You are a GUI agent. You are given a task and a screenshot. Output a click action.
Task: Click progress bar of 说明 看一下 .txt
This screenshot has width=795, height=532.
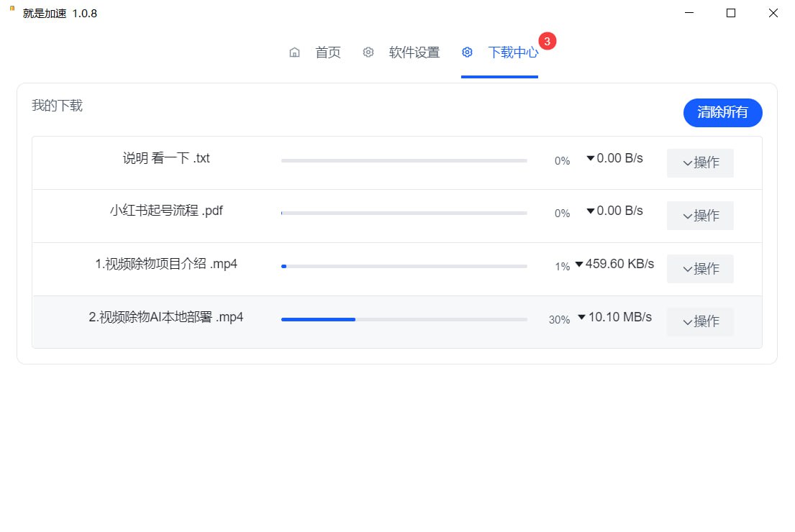tap(404, 160)
